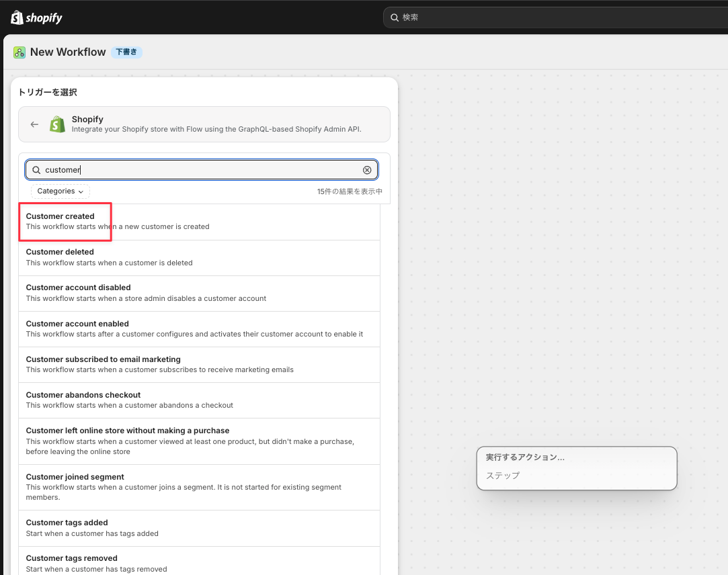Click the Shopify logo in header
Viewport: 728px width, 575px height.
point(36,17)
